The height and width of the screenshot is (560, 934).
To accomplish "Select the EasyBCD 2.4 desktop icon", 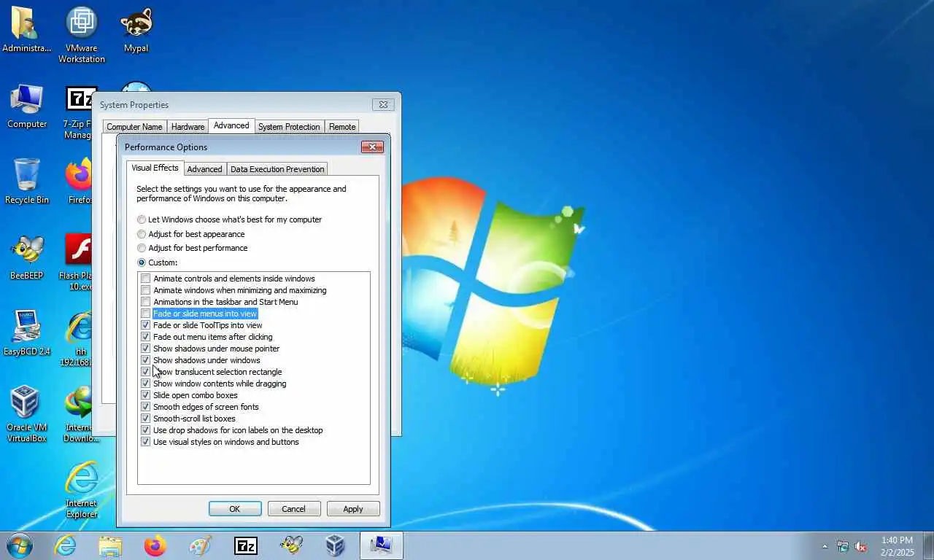I will pyautogui.click(x=27, y=332).
